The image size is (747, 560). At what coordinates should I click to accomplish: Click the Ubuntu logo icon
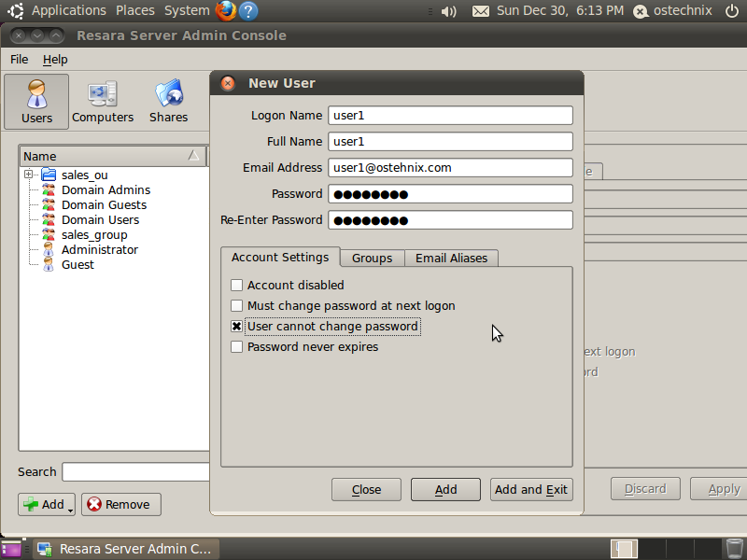click(15, 10)
